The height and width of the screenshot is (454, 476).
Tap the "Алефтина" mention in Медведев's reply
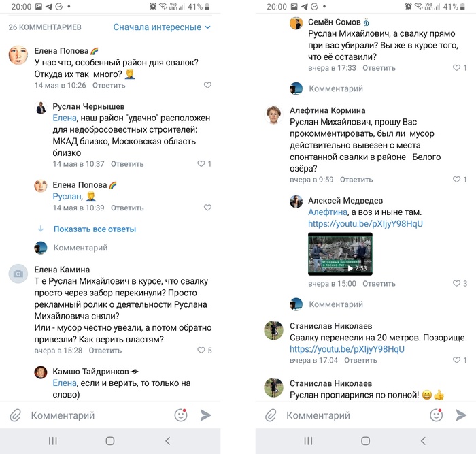pyautogui.click(x=328, y=212)
